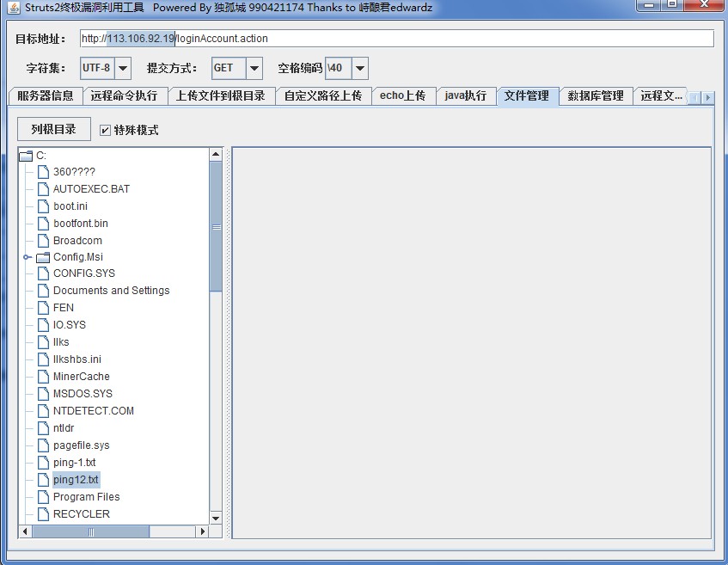
Task: Open the truncated 远程文... tab
Action: 661,95
